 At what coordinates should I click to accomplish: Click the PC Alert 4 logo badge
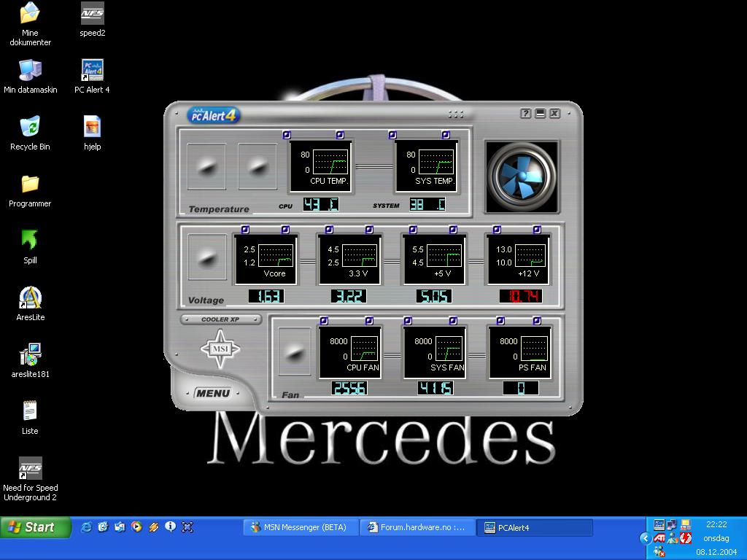click(214, 115)
